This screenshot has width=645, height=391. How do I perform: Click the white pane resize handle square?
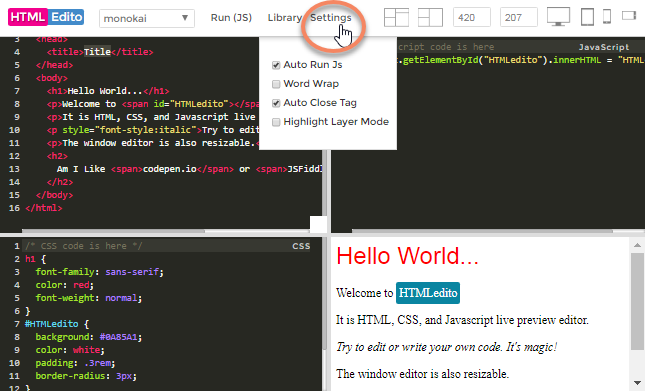318,224
